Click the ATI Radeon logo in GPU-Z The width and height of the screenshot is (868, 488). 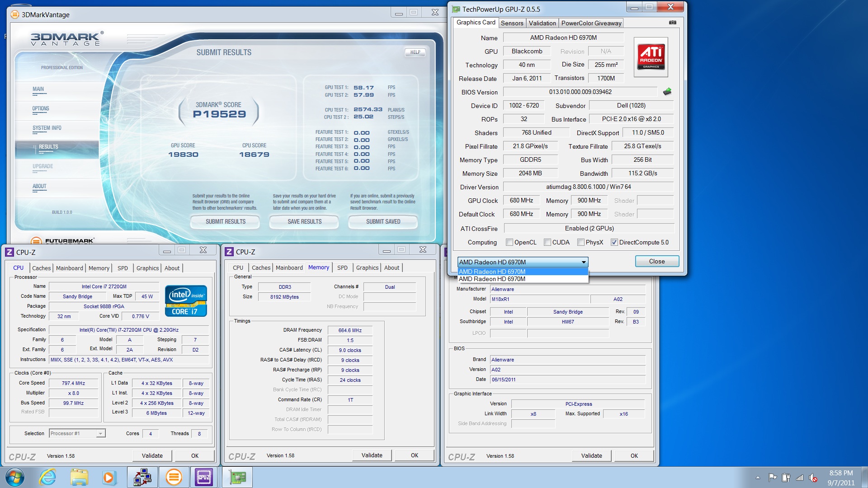[x=651, y=57]
